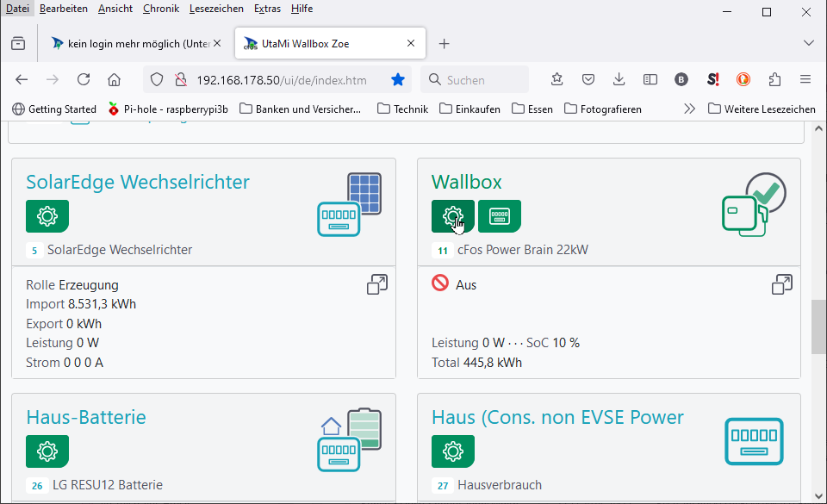Open the extensions puzzle menu
This screenshot has height=504, width=827.
(774, 79)
